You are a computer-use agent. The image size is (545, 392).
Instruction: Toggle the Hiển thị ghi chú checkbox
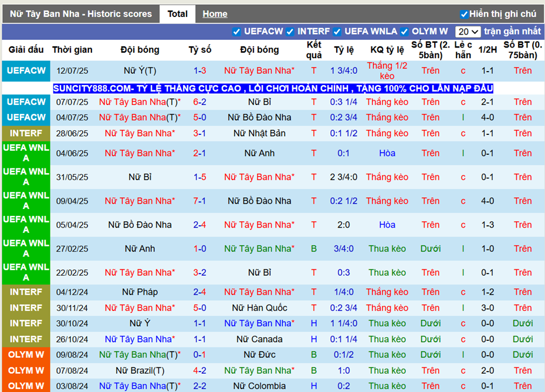tap(463, 14)
